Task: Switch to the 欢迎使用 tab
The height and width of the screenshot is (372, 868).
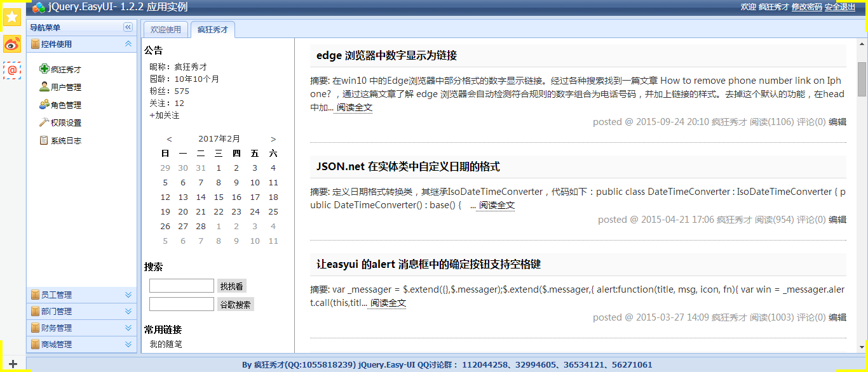Action: (x=165, y=30)
